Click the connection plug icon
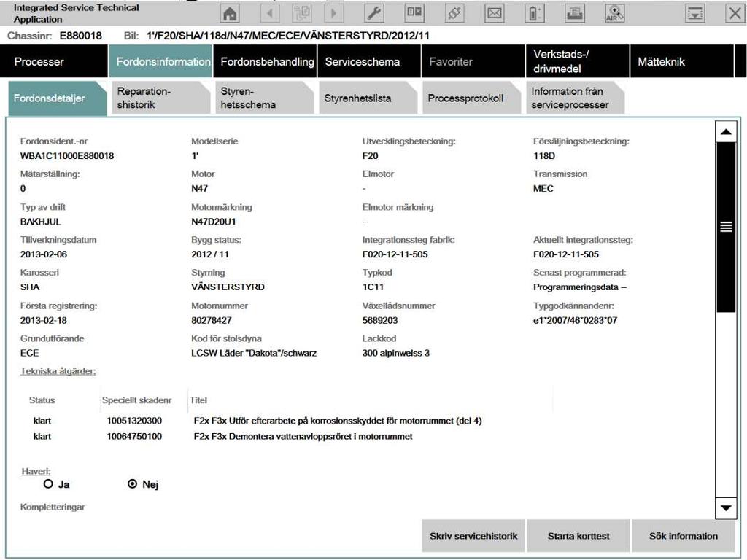Image resolution: width=747 pixels, height=560 pixels. click(x=454, y=13)
